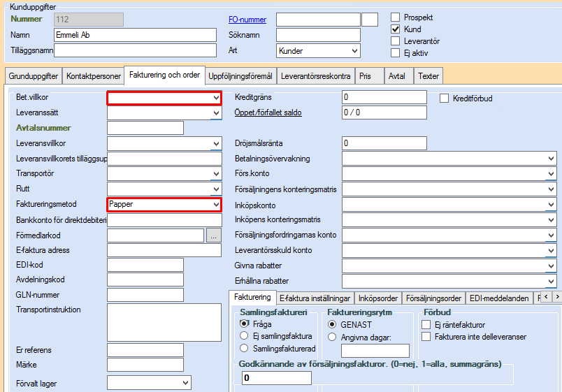The height and width of the screenshot is (392, 562).
Task: Open the Leverantörsreskontra tab
Action: point(315,76)
